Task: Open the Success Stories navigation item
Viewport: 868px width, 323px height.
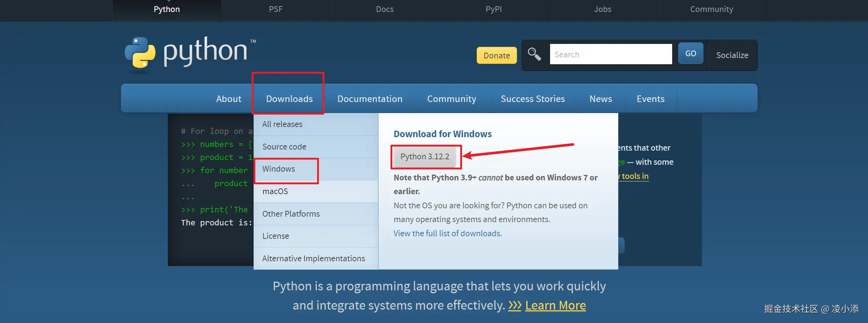Action: tap(533, 99)
